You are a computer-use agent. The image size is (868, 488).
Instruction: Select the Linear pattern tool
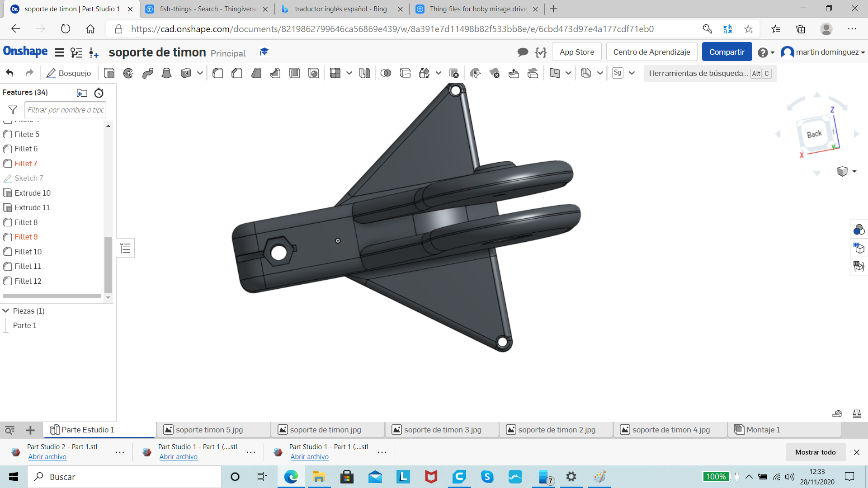pyautogui.click(x=335, y=73)
